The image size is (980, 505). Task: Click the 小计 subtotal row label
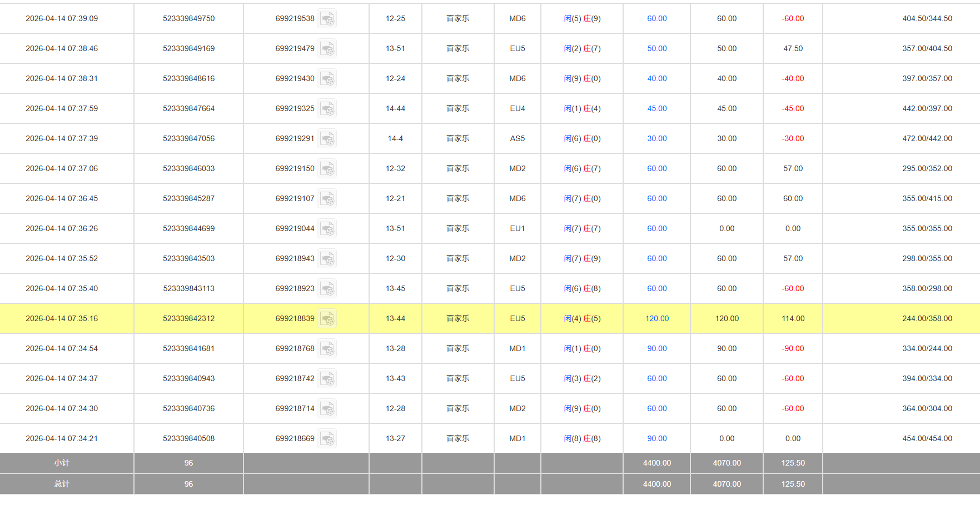62,463
